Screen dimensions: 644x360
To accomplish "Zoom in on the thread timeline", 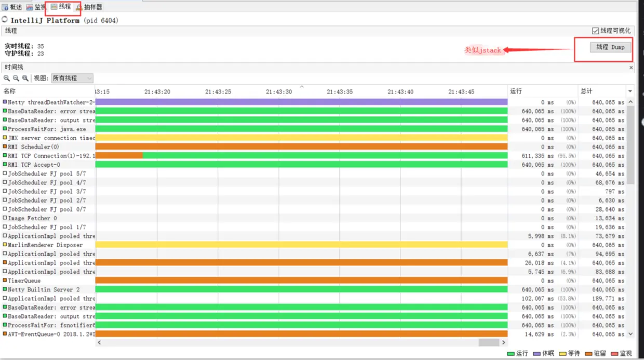I will 7,78.
